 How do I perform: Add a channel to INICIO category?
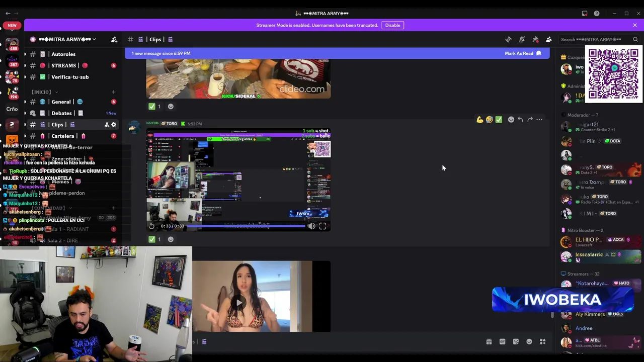coord(114,92)
